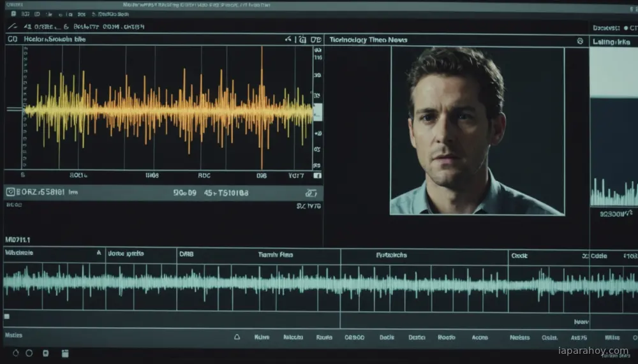Select the pencil icon on the third toolbar row

[13, 26]
